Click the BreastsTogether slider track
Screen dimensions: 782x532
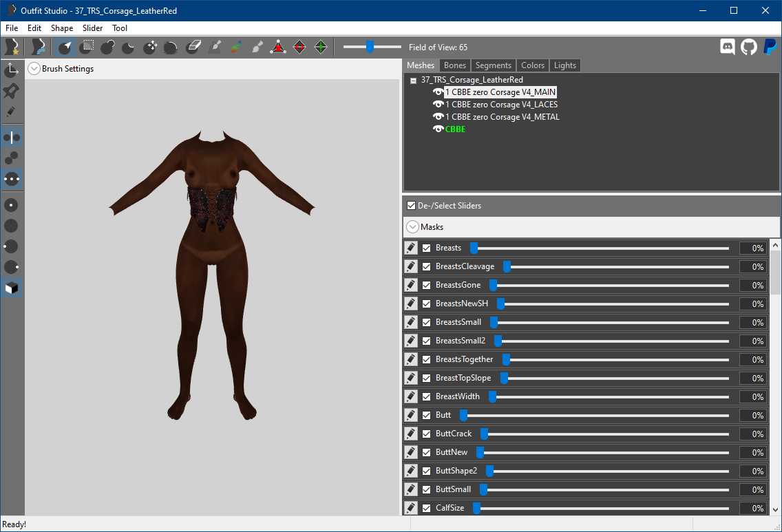click(615, 359)
